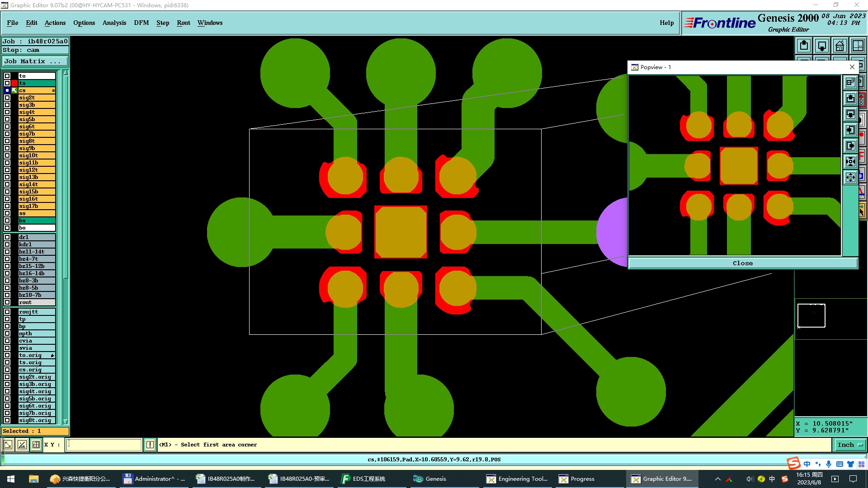Click the pan left icon in Popview

click(x=850, y=130)
